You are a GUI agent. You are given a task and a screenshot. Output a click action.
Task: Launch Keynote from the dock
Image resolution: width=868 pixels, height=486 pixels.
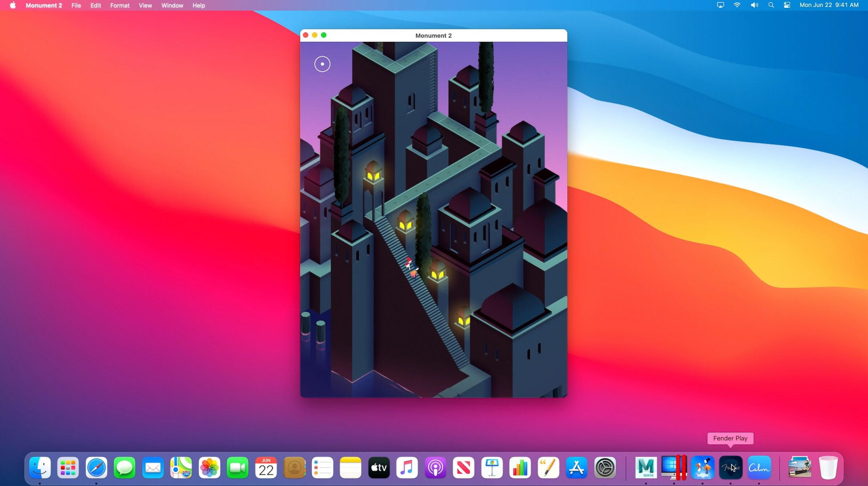(x=491, y=467)
